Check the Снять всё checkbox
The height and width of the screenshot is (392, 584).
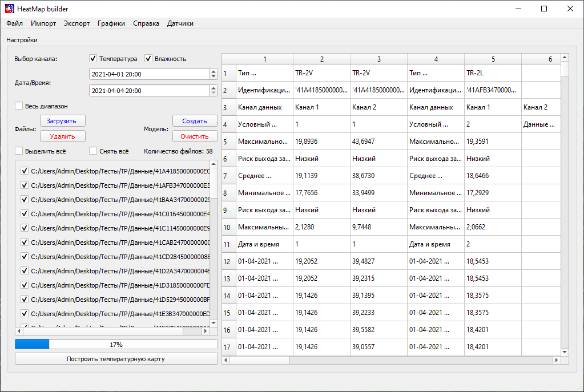click(x=93, y=151)
